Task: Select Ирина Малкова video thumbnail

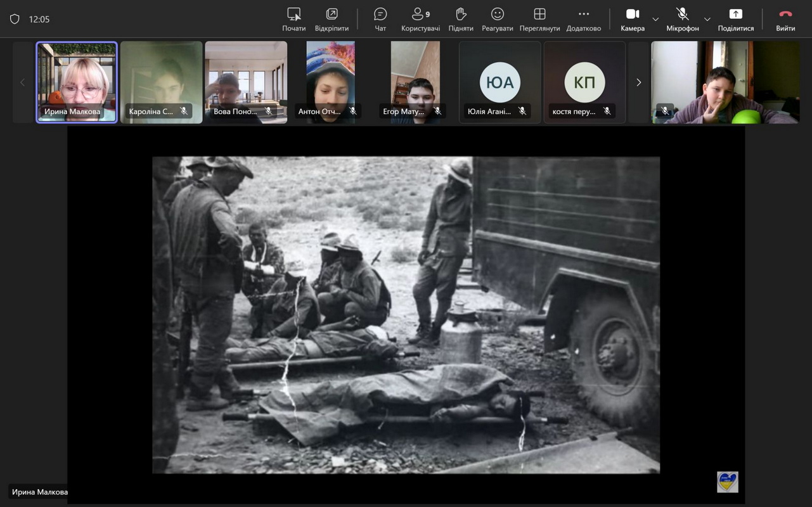Action: pos(77,82)
